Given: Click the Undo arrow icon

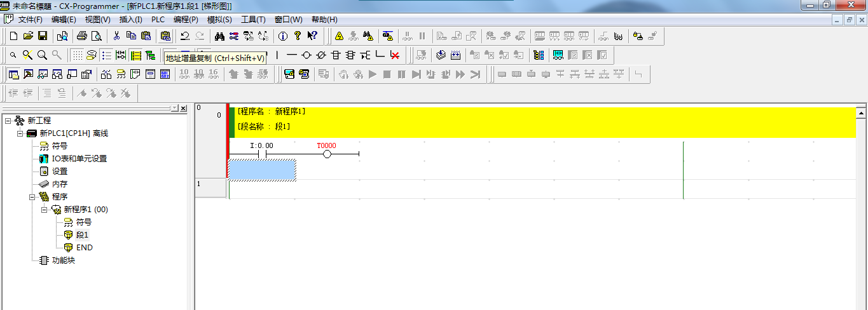Looking at the screenshot, I should pos(185,36).
